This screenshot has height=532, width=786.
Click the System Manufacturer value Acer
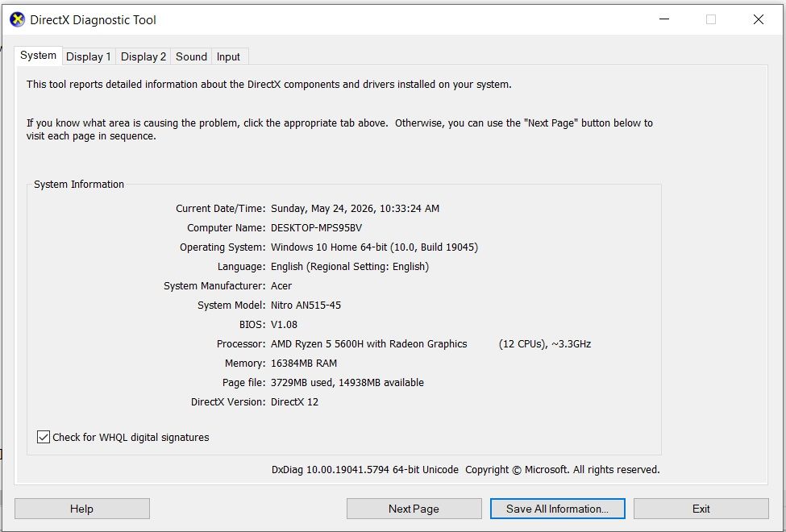[x=281, y=286]
